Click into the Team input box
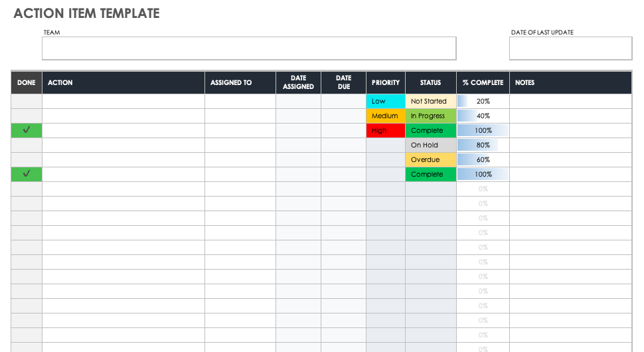The width and height of the screenshot is (644, 352). click(249, 48)
